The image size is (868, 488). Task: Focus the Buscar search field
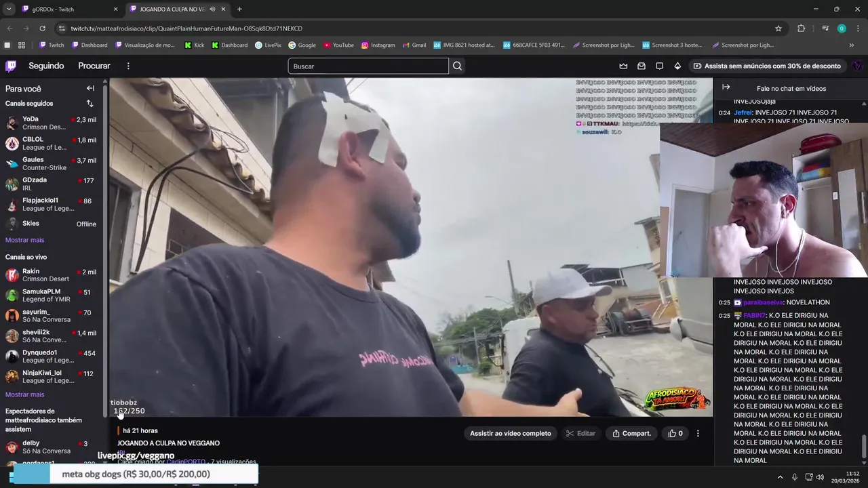tap(368, 66)
